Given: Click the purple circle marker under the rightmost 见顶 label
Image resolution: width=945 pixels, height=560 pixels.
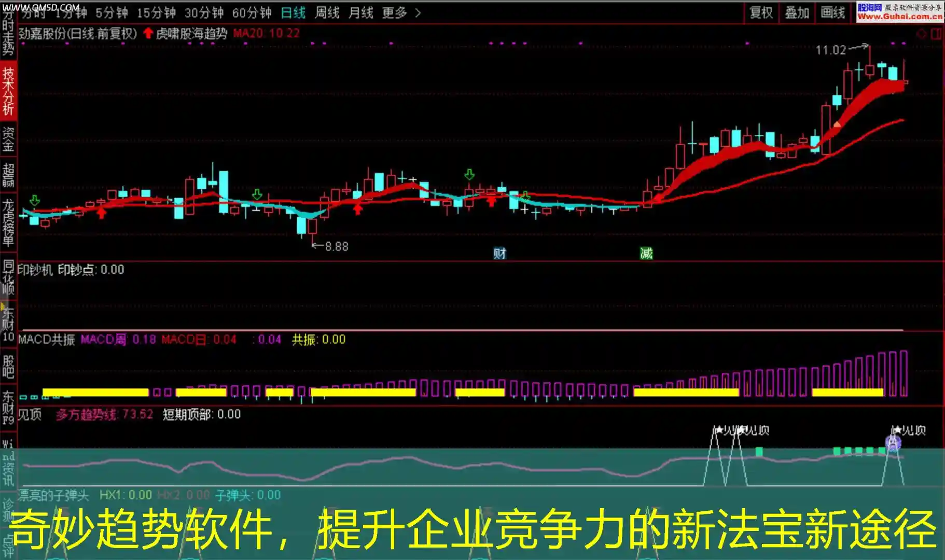Looking at the screenshot, I should point(893,443).
